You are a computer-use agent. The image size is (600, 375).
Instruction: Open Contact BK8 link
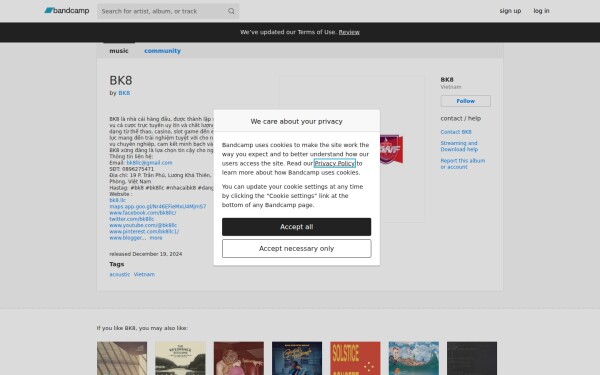coord(456,132)
